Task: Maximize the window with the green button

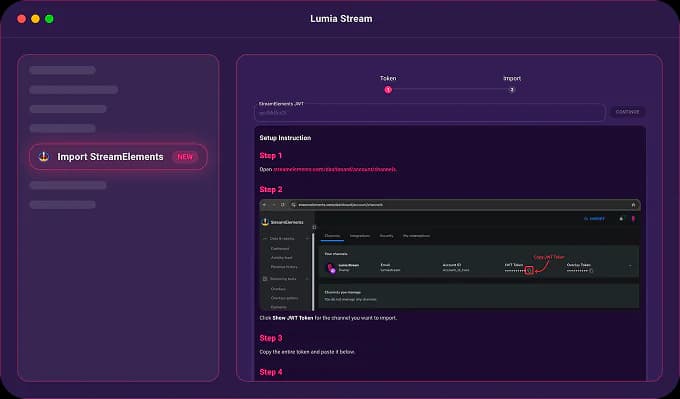Action: [49, 19]
